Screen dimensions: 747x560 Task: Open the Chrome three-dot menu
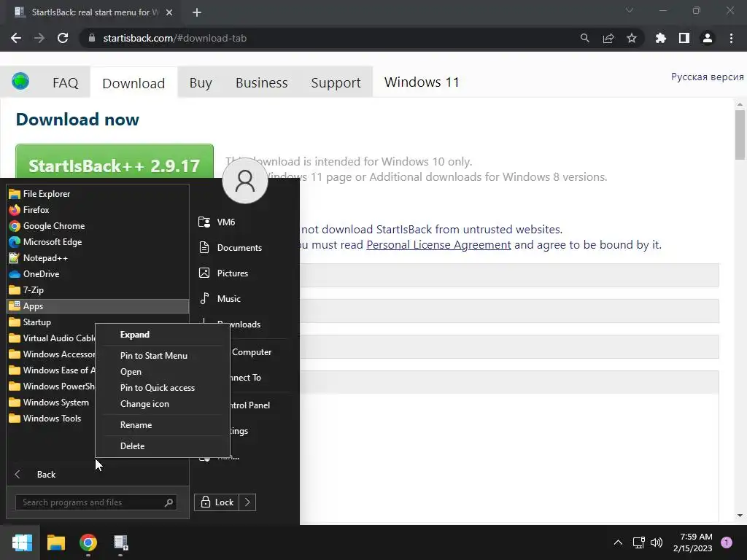point(731,38)
